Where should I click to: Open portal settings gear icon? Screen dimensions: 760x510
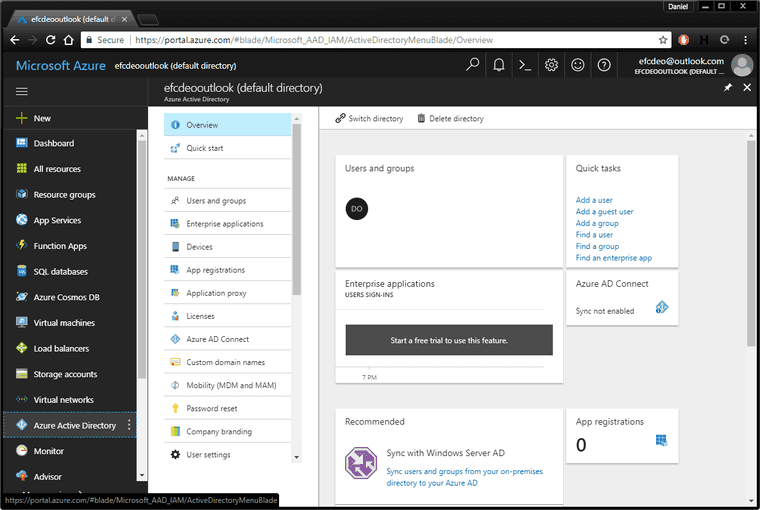(551, 65)
